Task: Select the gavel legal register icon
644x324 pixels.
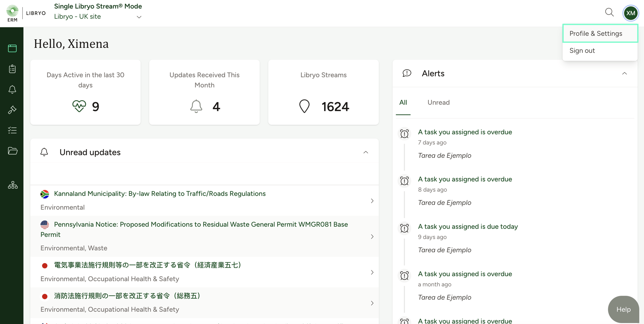Action: tap(12, 110)
